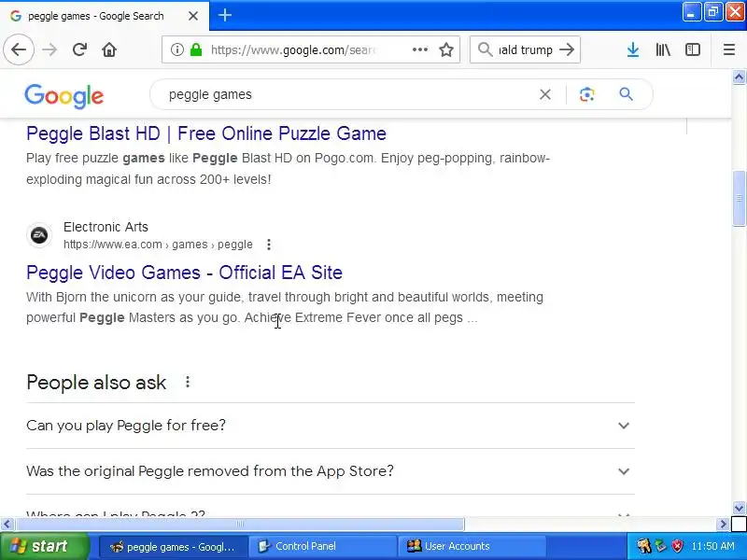Open the downloads panel
Screen dimensions: 747x560
click(x=633, y=49)
